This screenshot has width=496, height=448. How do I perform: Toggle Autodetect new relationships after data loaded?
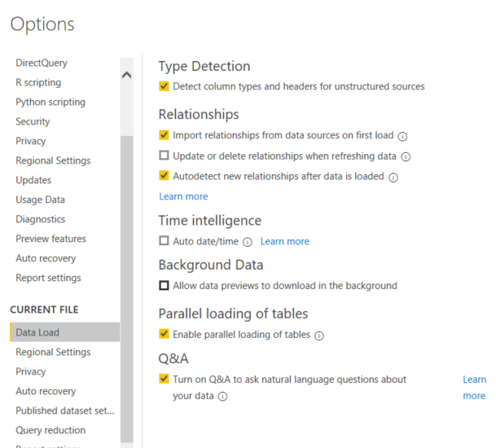[164, 176]
